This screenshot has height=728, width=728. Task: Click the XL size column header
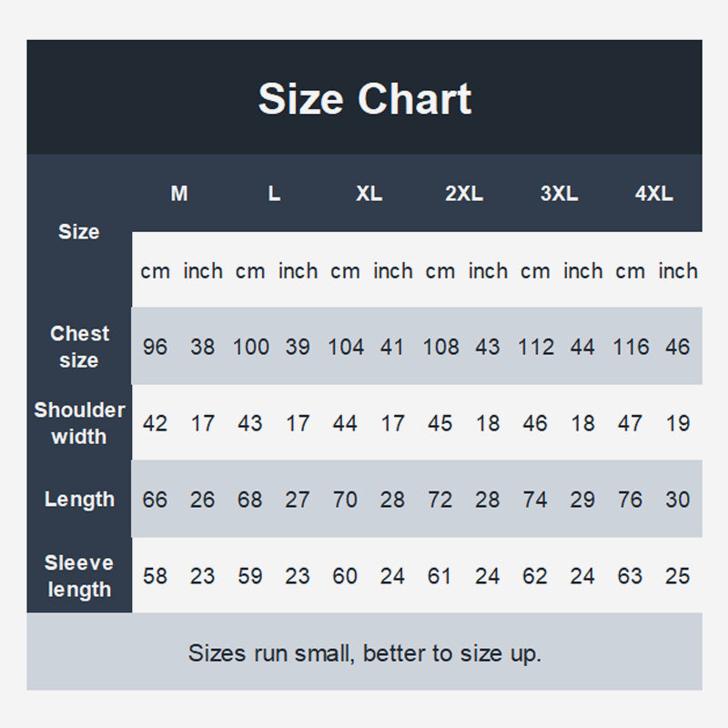369,194
